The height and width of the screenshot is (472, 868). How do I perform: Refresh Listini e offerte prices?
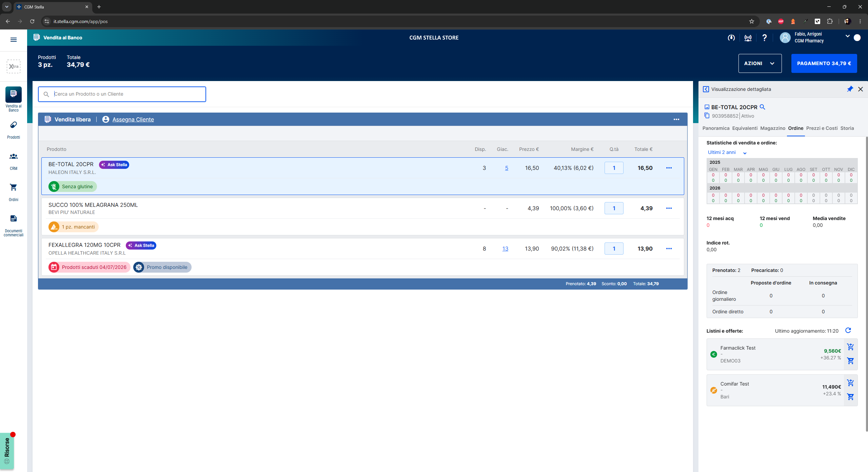tap(848, 331)
